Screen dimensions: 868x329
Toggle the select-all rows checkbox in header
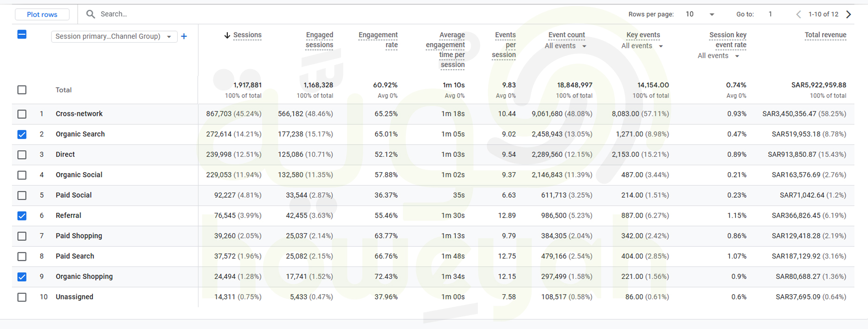click(22, 34)
